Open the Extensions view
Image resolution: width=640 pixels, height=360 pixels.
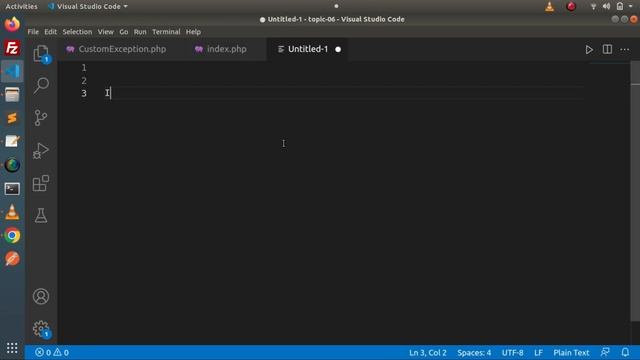tap(41, 183)
